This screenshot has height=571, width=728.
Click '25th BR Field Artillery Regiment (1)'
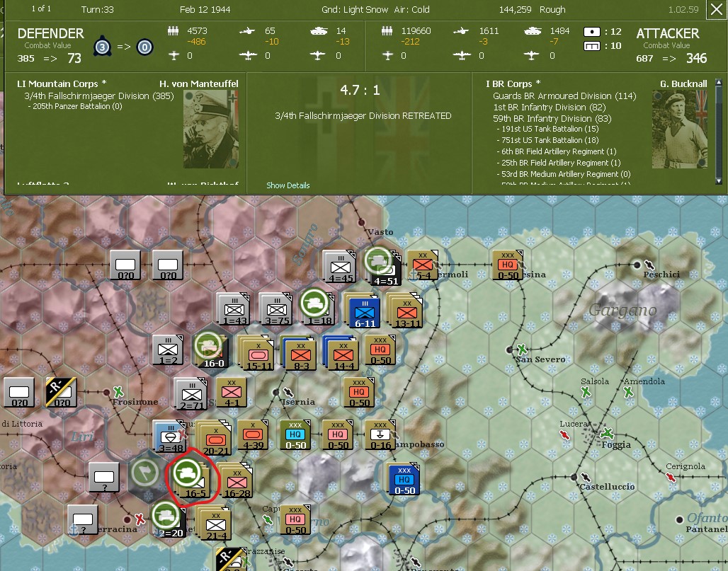(559, 163)
